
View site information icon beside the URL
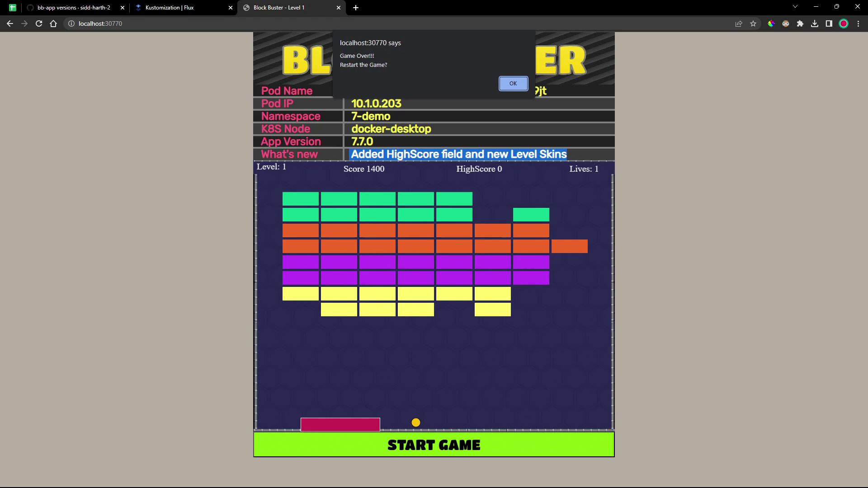(71, 23)
